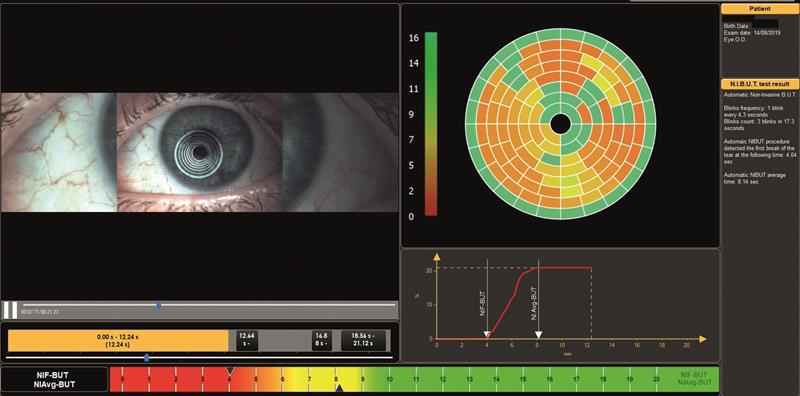Select the 14.88 s segment block

click(x=322, y=340)
